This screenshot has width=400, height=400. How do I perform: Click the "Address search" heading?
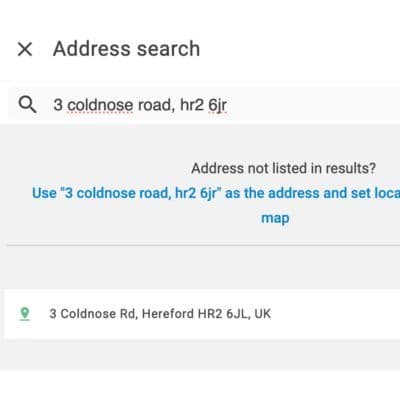[x=126, y=49]
